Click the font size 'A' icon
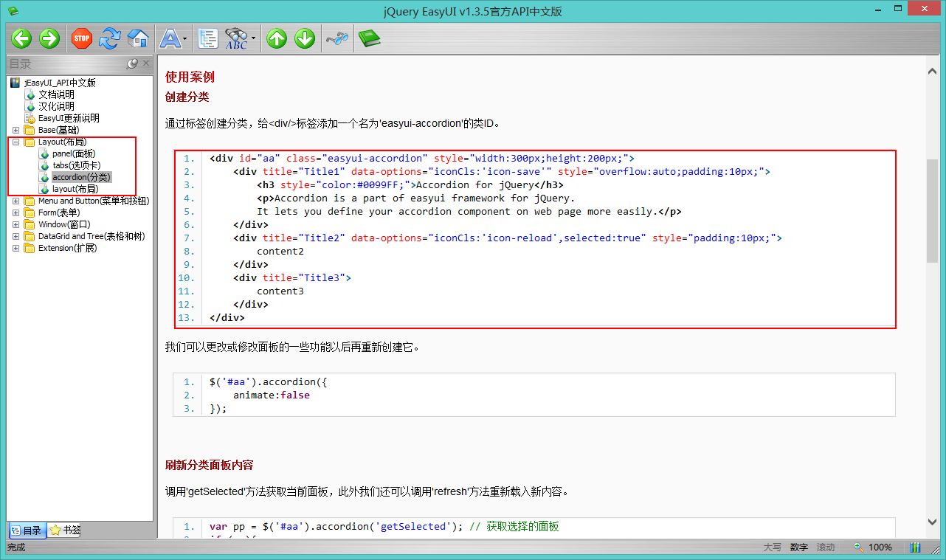946x560 pixels. click(x=170, y=38)
